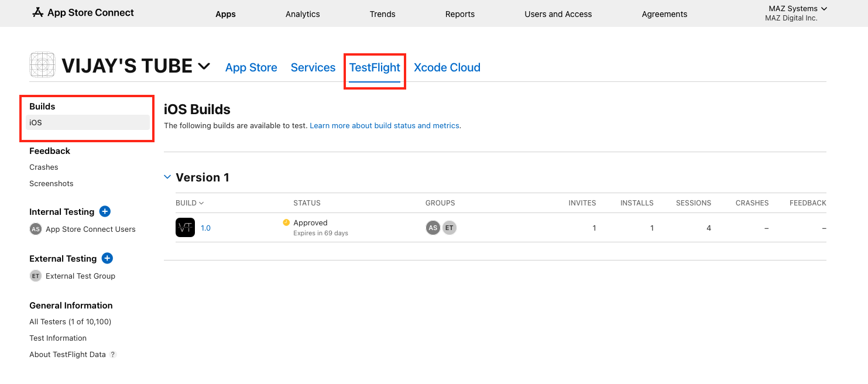
Task: Switch to the App Store tab
Action: [x=251, y=67]
